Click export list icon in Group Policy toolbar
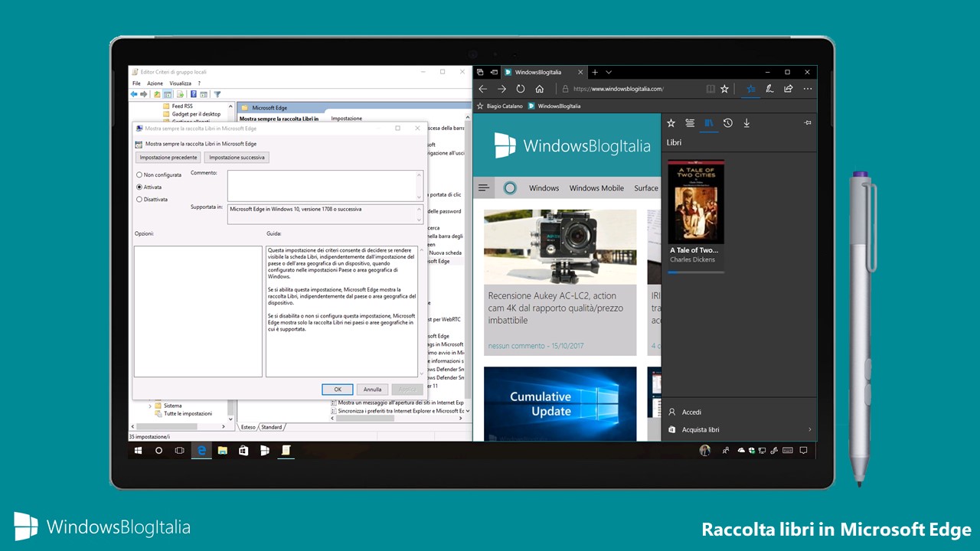Screen dimensions: 980x551 coord(180,94)
